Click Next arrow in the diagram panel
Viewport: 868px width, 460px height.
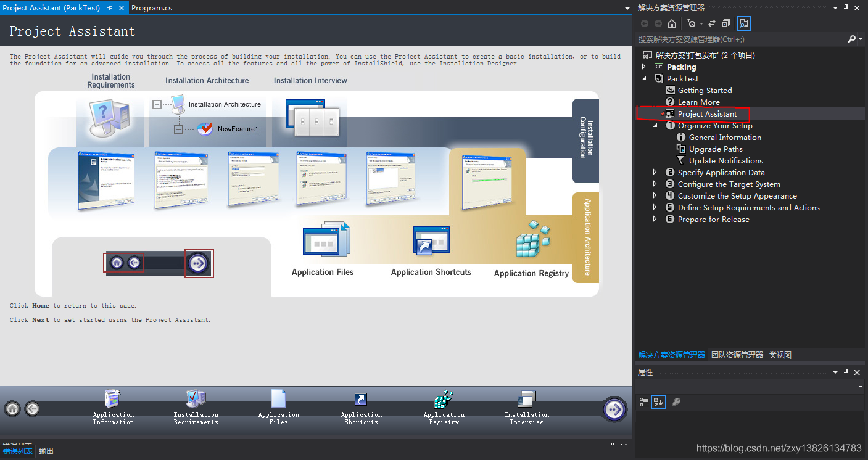click(199, 263)
